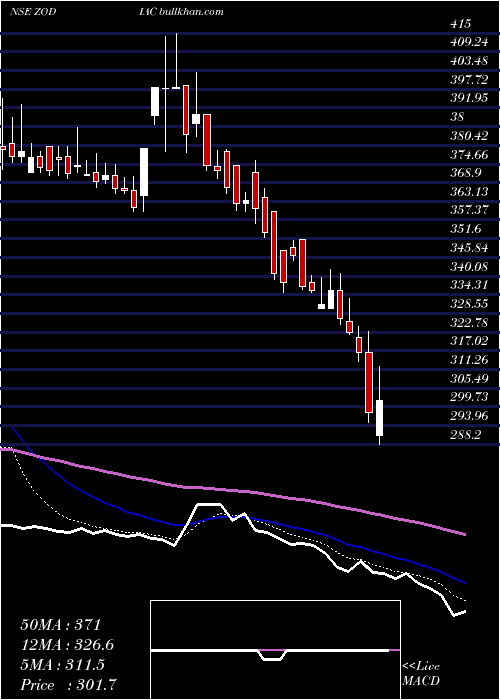Image resolution: width=500 pixels, height=700 pixels.
Task: Select the 357.37 price level label
Action: pos(468,211)
